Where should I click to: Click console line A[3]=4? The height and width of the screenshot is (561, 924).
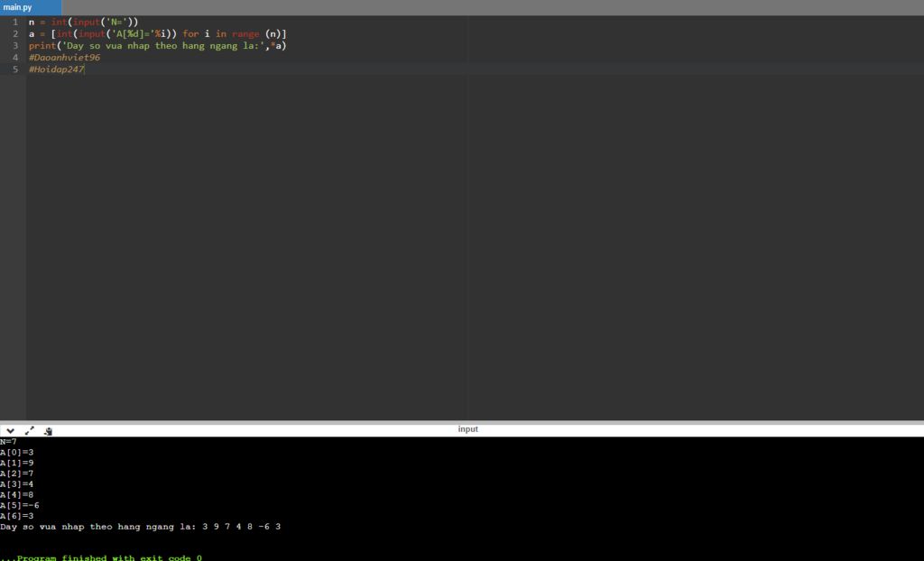(16, 484)
